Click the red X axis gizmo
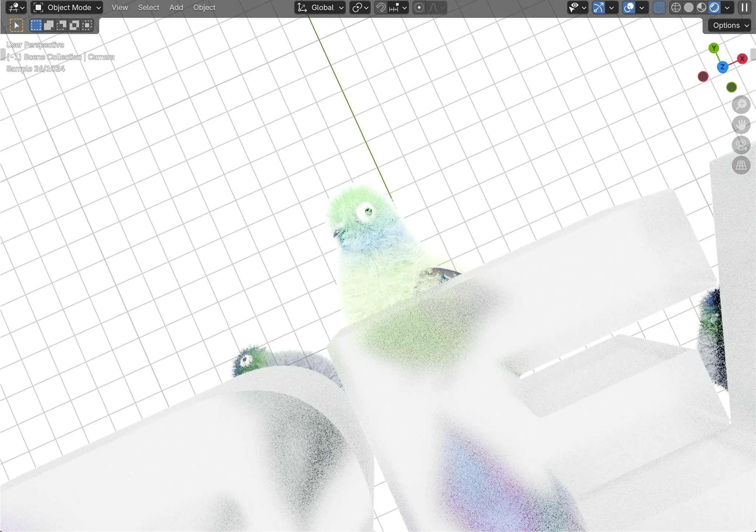 pos(742,59)
